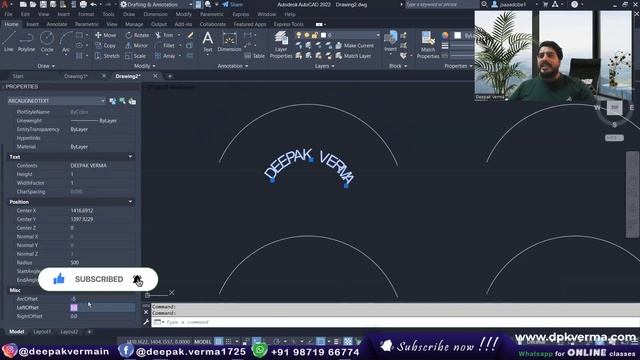Click the Rotate tool
The height and width of the screenshot is (360, 640).
tap(137, 35)
